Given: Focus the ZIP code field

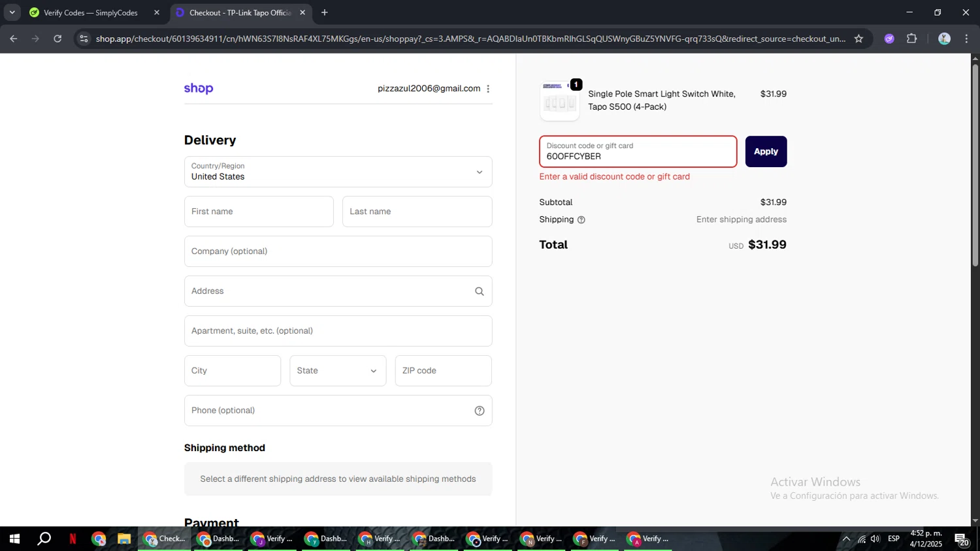Looking at the screenshot, I should coord(444,371).
